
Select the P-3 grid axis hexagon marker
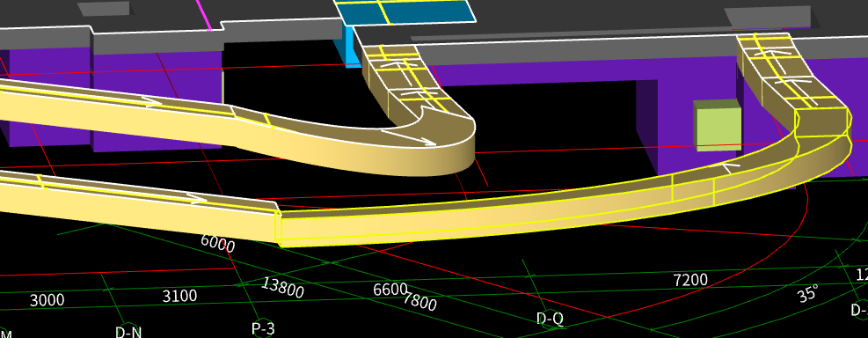pyautogui.click(x=263, y=328)
